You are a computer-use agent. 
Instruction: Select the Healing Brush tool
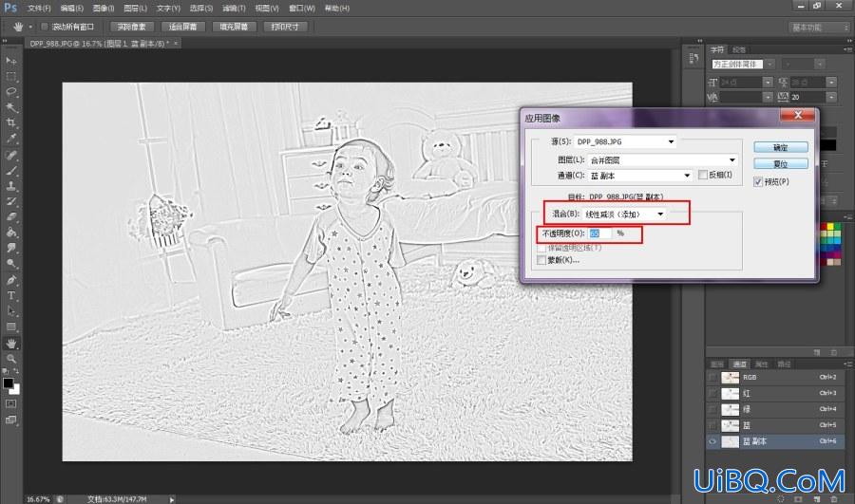10,156
